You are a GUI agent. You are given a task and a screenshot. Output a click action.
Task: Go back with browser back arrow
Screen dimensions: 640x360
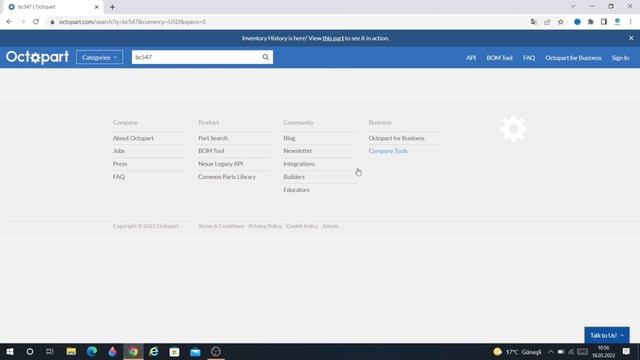(x=9, y=22)
